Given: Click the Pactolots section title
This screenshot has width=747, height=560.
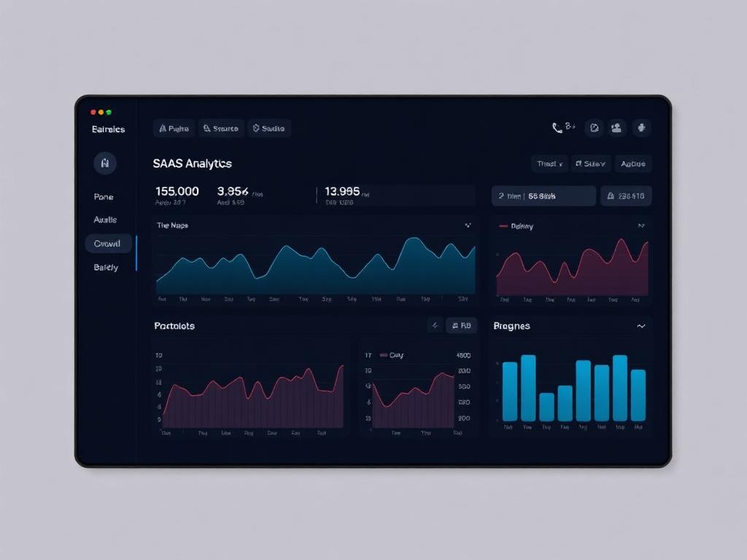Looking at the screenshot, I should click(174, 326).
